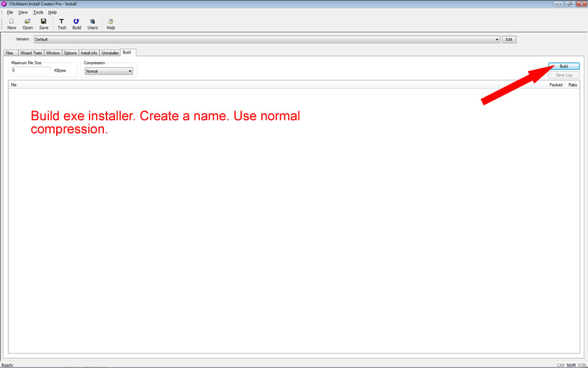The width and height of the screenshot is (588, 368).
Task: Open the File menu
Action: (x=10, y=12)
